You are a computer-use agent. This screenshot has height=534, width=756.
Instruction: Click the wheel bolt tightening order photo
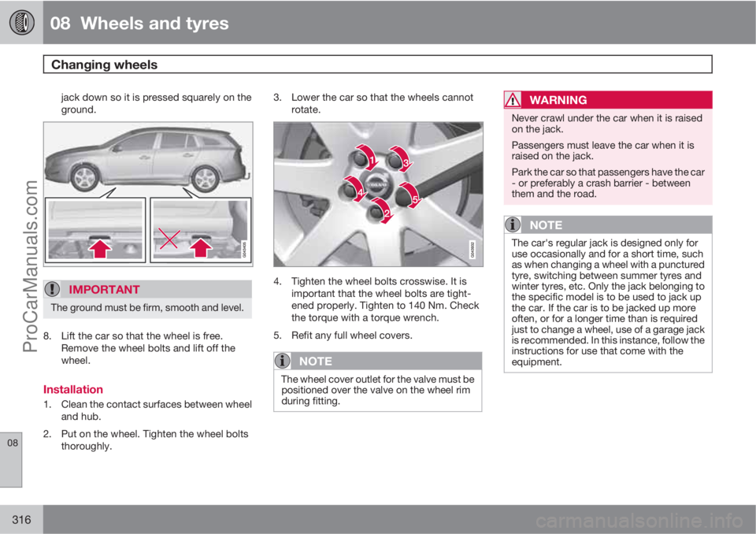point(379,194)
